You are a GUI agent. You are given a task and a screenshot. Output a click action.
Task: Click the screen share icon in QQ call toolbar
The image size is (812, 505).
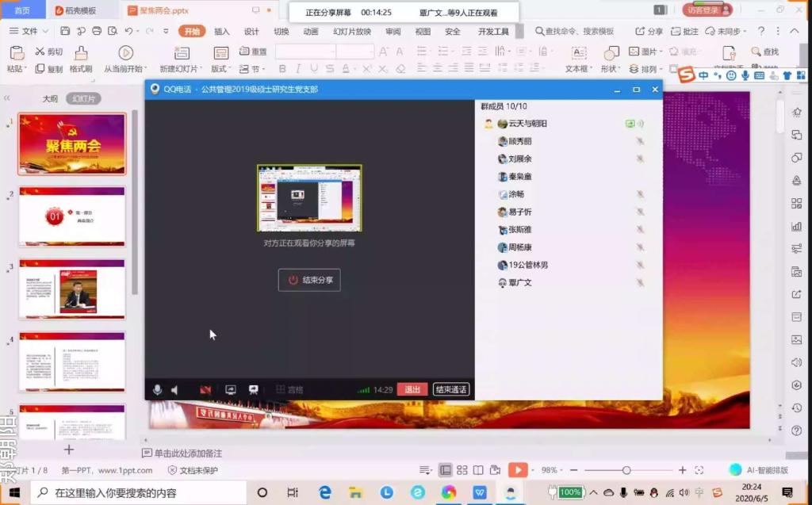(x=231, y=389)
